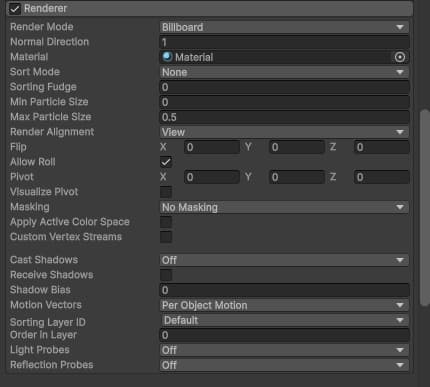Open the Light Probes Off dropdown
The width and height of the screenshot is (430, 387).
coord(284,350)
